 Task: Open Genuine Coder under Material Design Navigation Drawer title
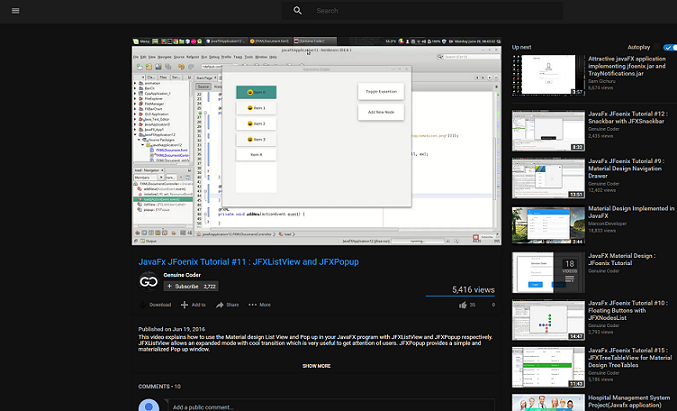tap(604, 183)
